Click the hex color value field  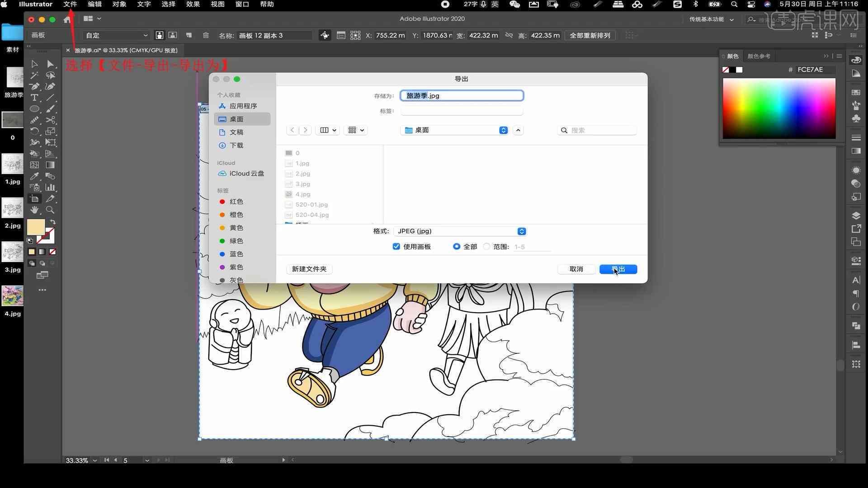coord(815,70)
